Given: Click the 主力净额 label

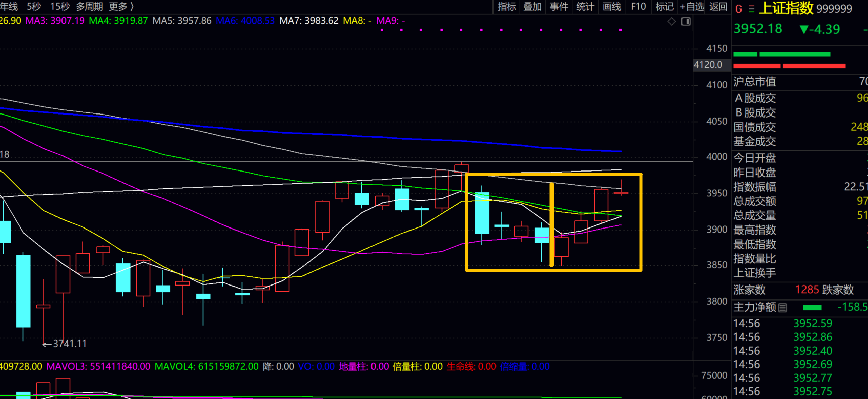Looking at the screenshot, I should click(x=755, y=307).
